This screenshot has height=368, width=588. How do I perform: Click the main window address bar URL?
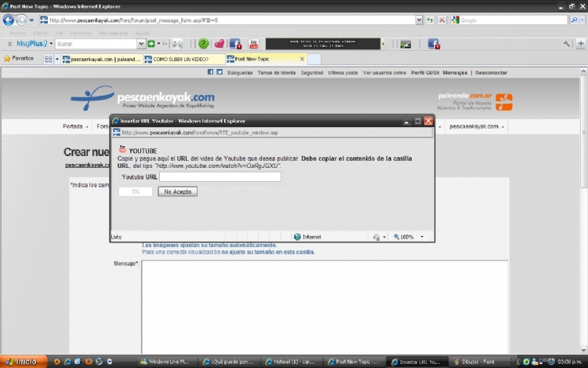point(133,20)
